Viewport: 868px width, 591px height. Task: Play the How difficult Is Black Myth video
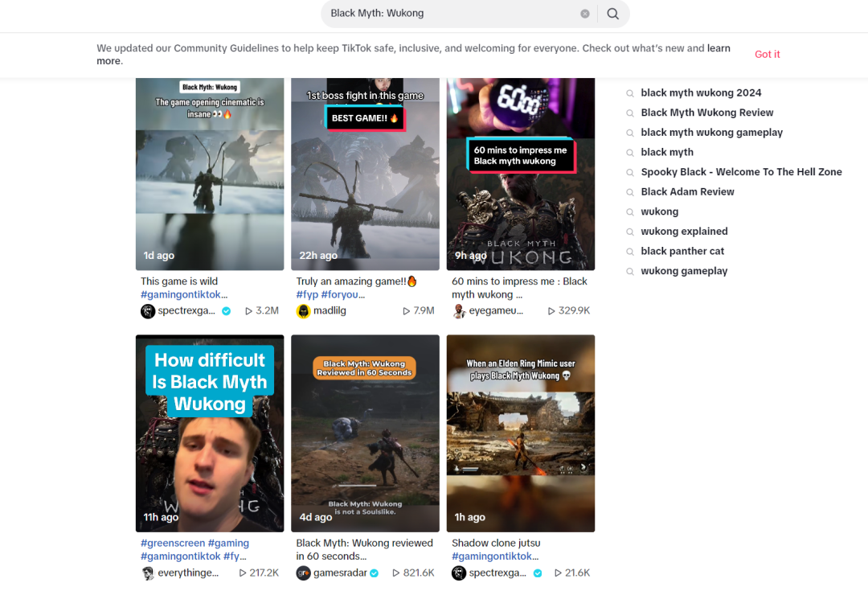tap(210, 433)
